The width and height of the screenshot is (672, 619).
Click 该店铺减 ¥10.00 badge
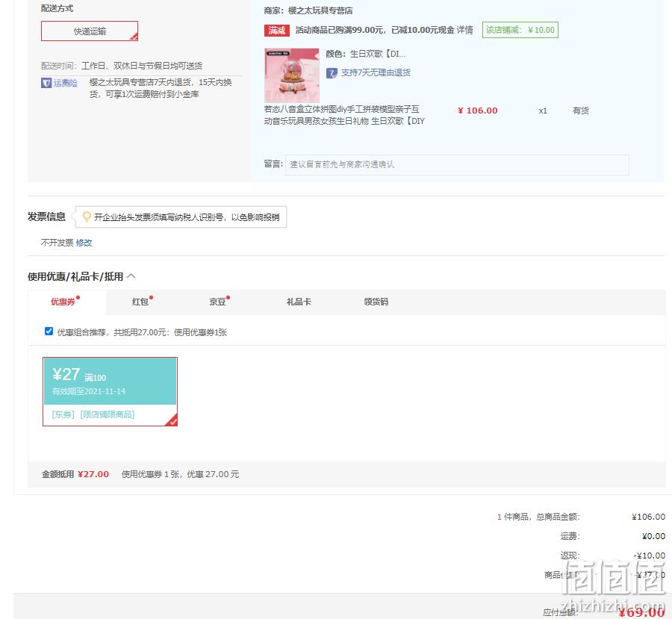pos(520,30)
